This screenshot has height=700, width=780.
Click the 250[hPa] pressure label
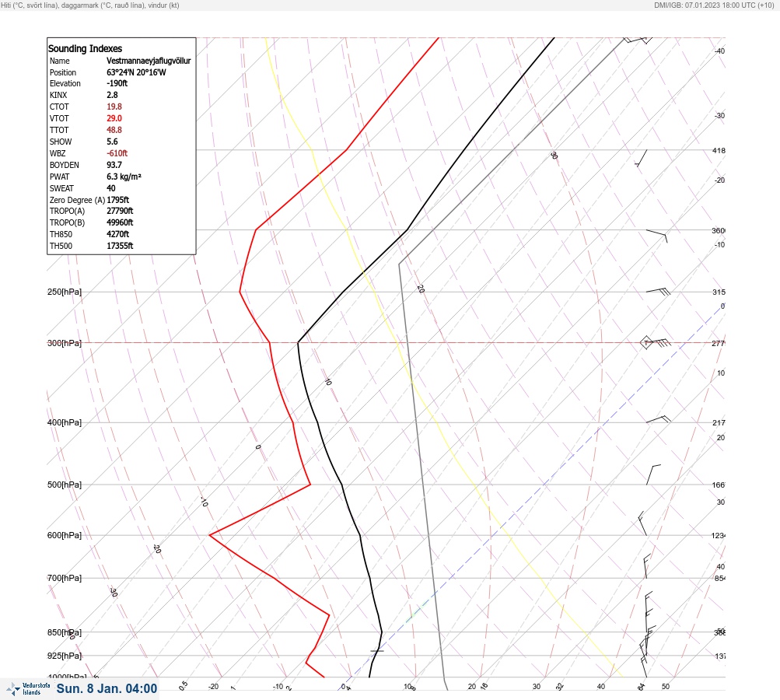(65, 292)
